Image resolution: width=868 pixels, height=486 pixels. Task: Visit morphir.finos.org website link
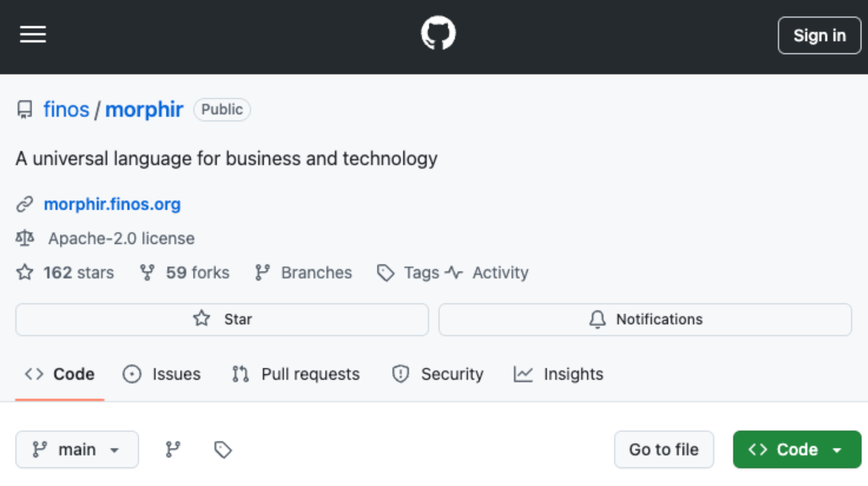(112, 204)
